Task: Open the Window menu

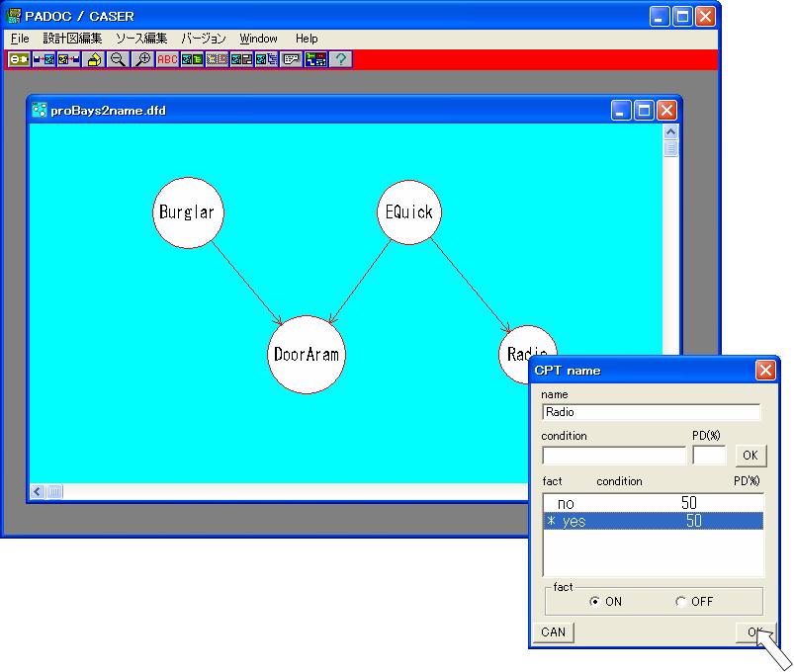Action: click(x=258, y=39)
